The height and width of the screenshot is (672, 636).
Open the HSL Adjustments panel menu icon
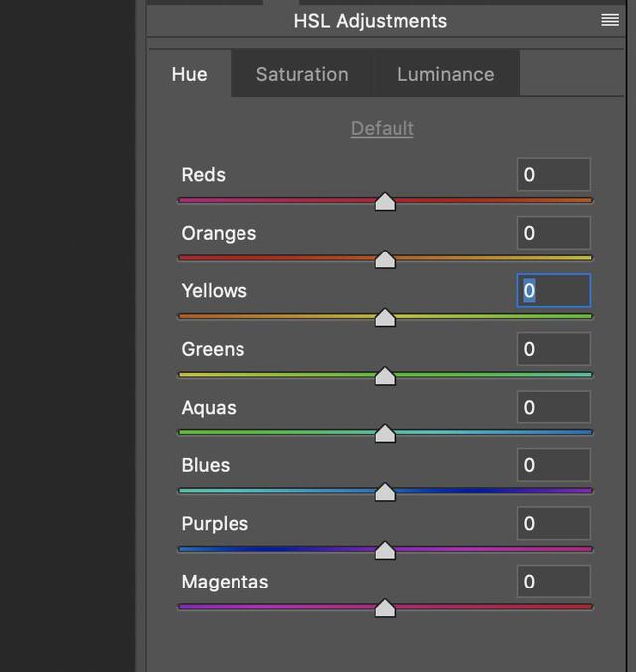(610, 20)
